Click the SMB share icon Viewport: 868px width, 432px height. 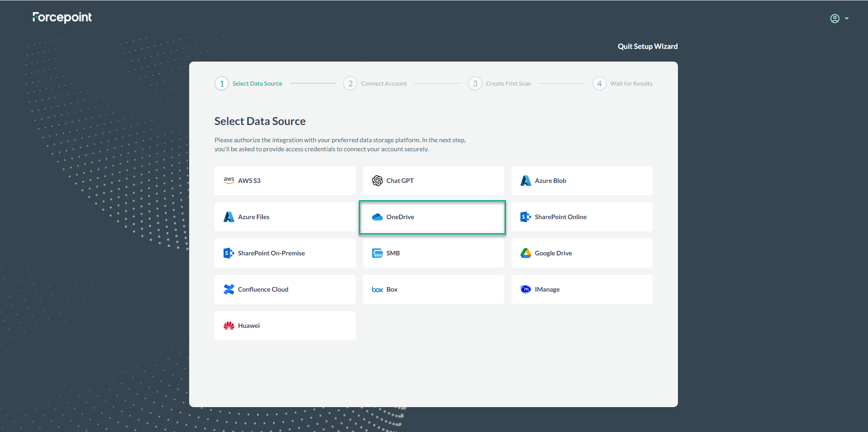click(x=377, y=253)
